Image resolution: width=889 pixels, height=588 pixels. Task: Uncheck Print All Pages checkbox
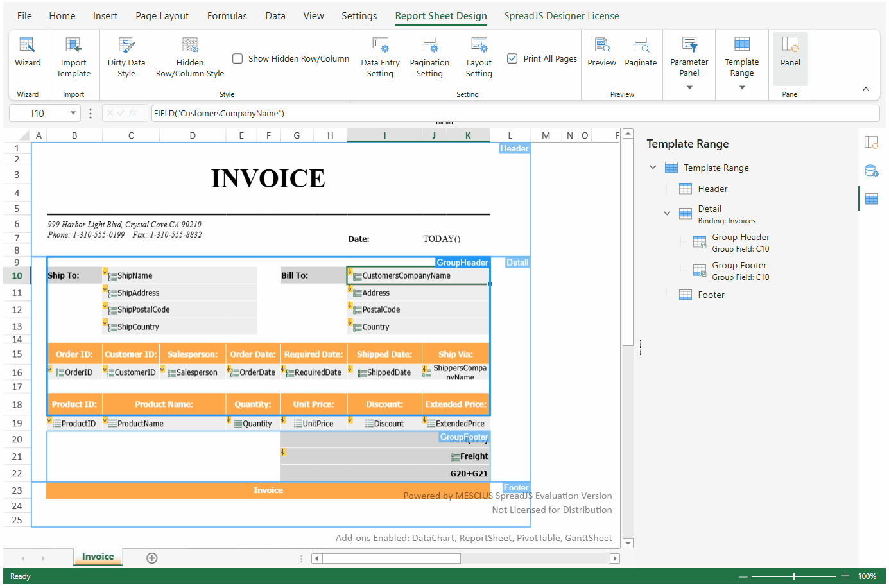tap(512, 58)
